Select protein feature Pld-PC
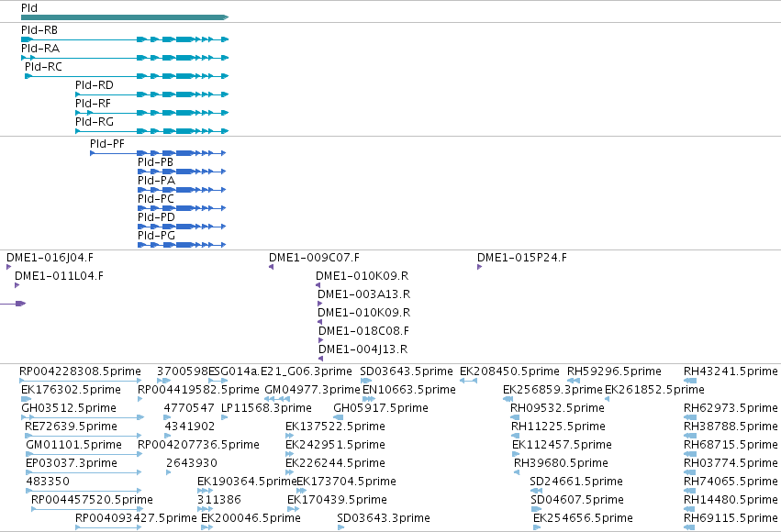 click(182, 208)
